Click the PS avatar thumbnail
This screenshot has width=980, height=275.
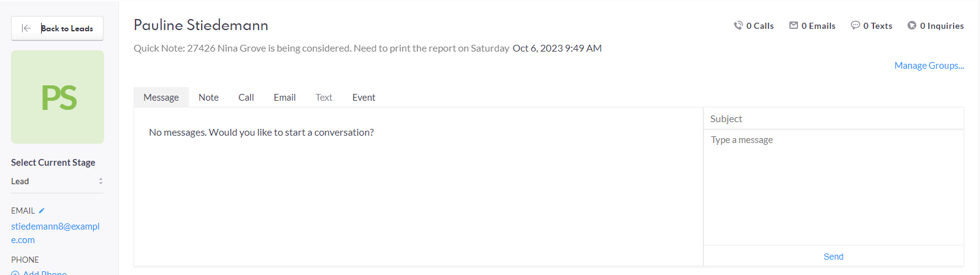pyautogui.click(x=58, y=97)
